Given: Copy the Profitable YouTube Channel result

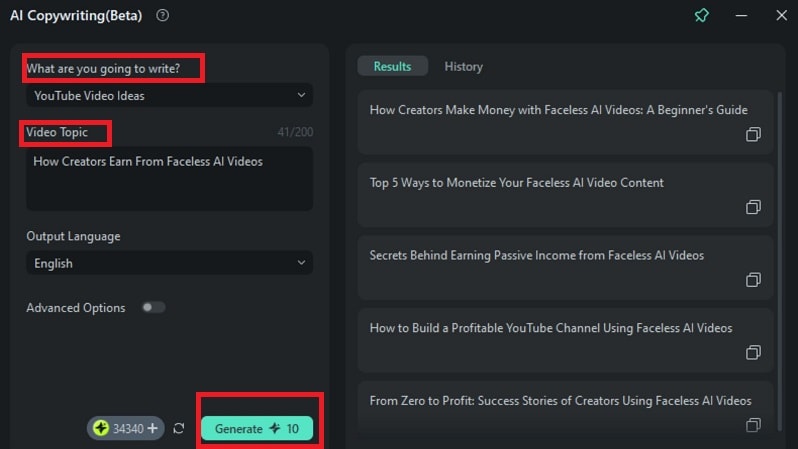Looking at the screenshot, I should [x=753, y=353].
